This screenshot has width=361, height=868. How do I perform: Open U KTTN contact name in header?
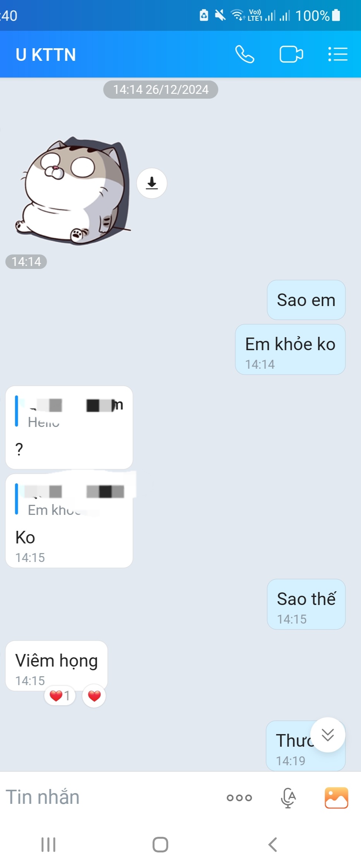(46, 55)
